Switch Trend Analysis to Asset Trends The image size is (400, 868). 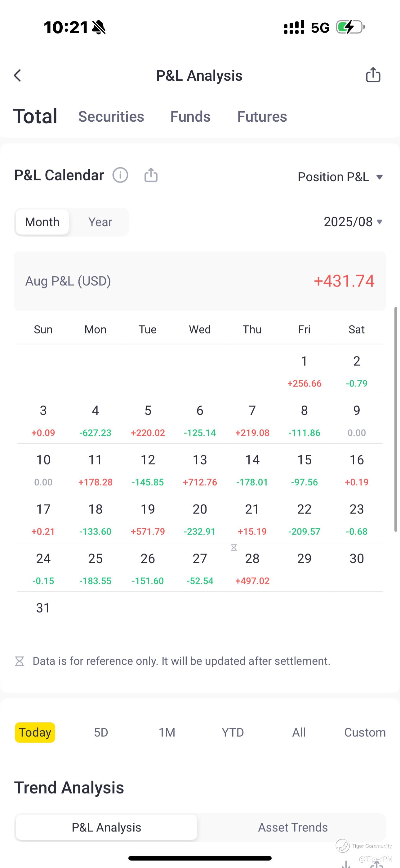[293, 827]
